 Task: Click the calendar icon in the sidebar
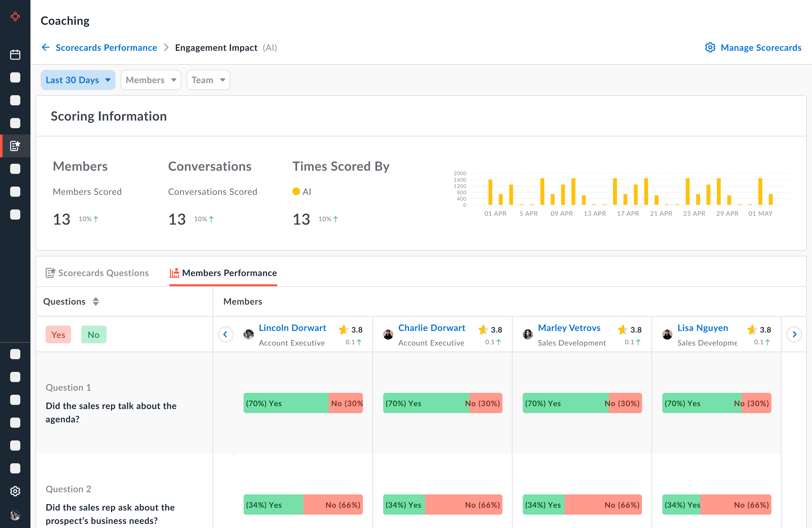(15, 55)
